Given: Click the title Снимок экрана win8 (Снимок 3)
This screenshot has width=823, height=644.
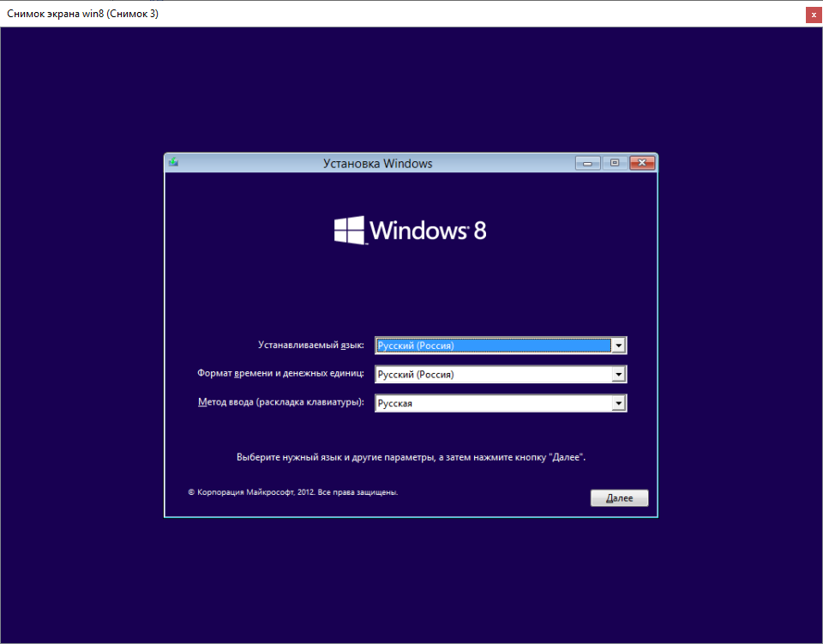Looking at the screenshot, I should click(82, 14).
